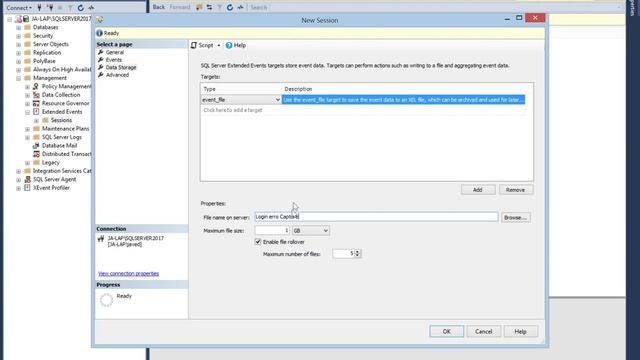
Task: Click the wrench icon next to Advanced
Action: click(x=101, y=75)
